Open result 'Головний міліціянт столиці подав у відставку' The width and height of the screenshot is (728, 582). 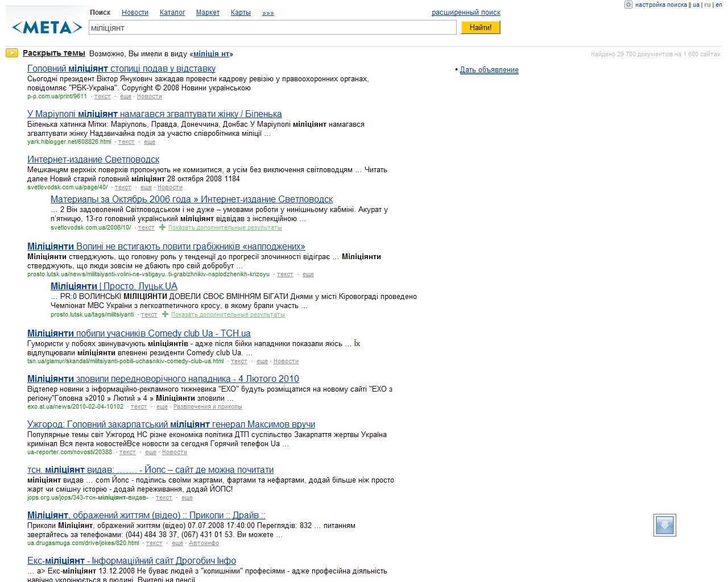(121, 69)
